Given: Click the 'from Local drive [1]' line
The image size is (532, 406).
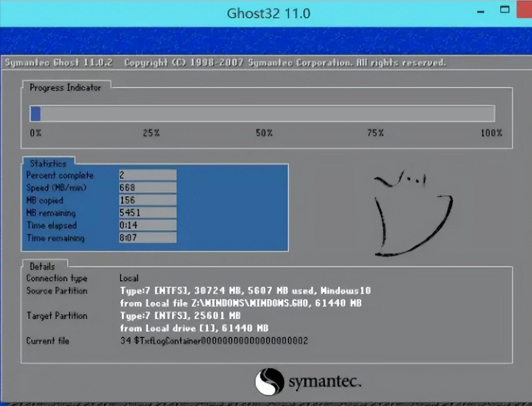Looking at the screenshot, I should 194,328.
